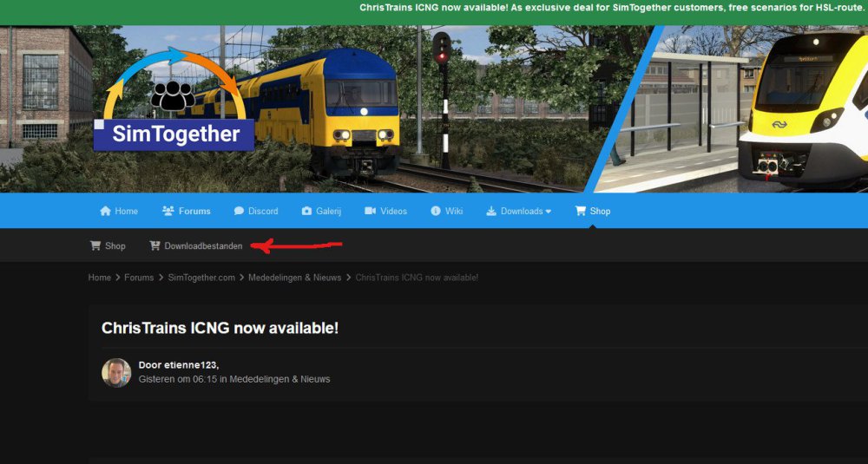Open Mededelingen & Nieuws link below author
This screenshot has height=464, width=868.
click(278, 379)
